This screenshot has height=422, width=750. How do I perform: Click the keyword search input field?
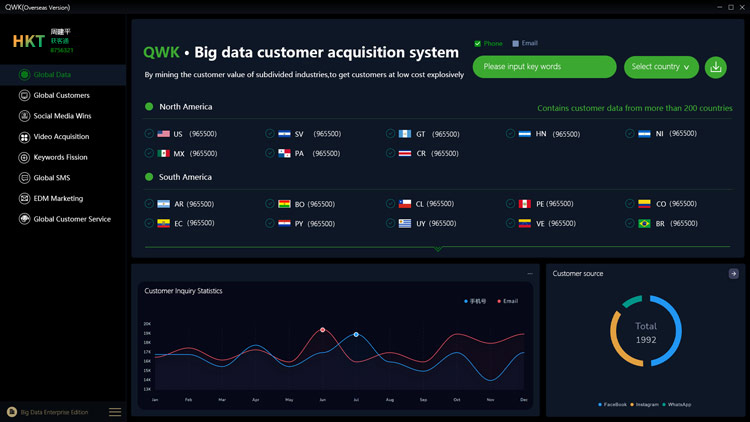click(x=544, y=67)
